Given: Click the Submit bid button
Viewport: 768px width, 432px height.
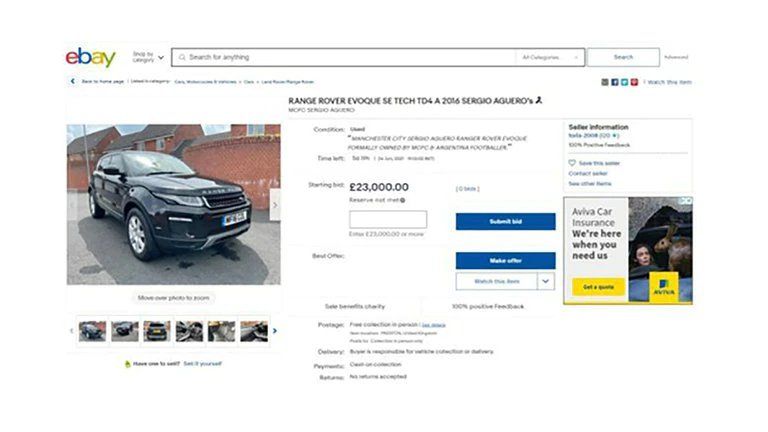Looking at the screenshot, I should [505, 221].
